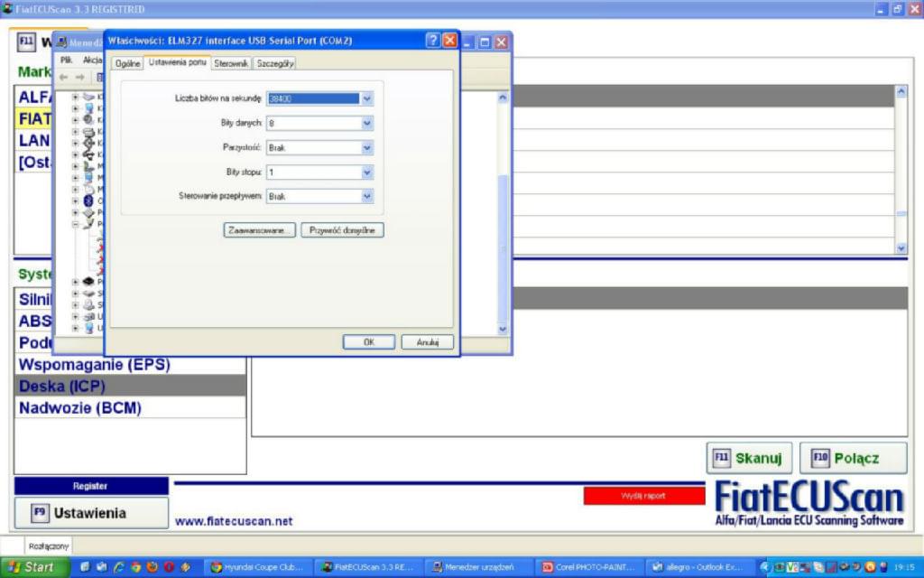Go to the Szczegóły tab
The height and width of the screenshot is (578, 924).
pos(275,63)
